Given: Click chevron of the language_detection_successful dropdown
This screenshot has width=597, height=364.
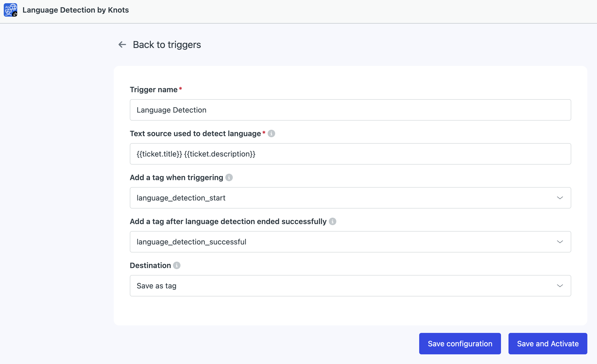Looking at the screenshot, I should click(560, 242).
